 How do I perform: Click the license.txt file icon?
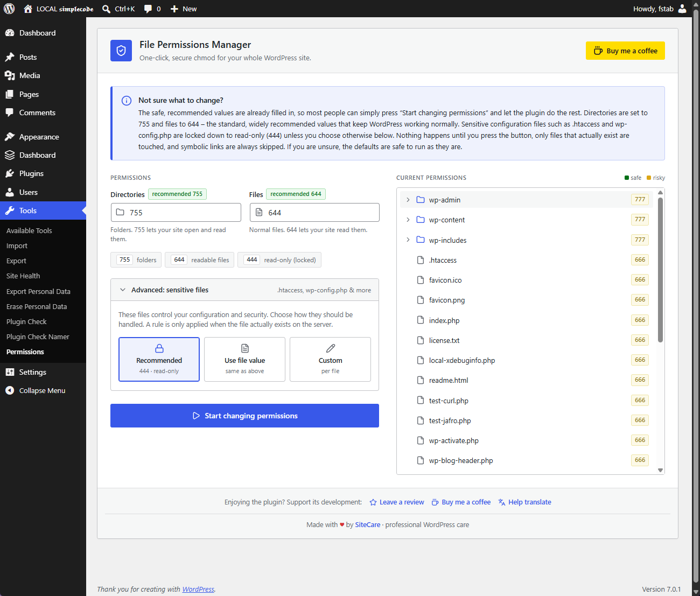(x=421, y=340)
